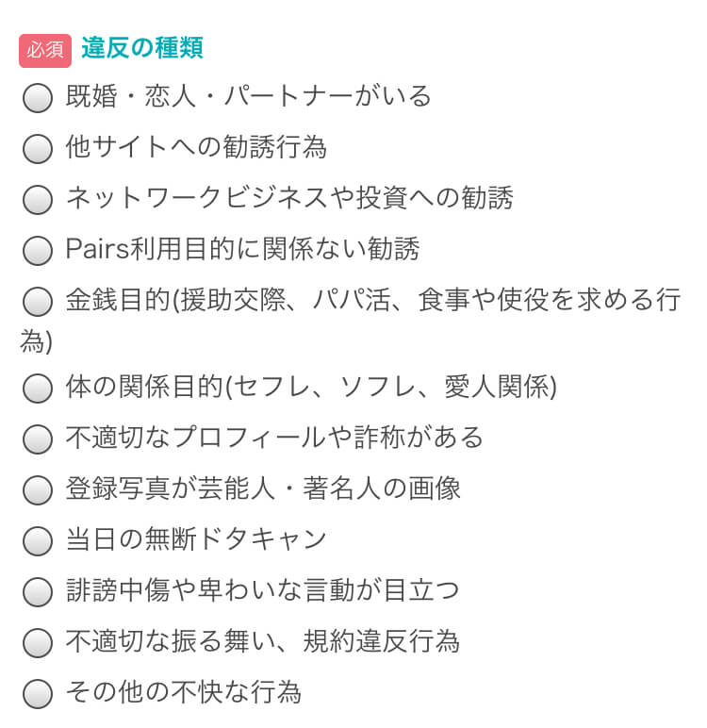Viewport: 707px width, 728px height.
Task: Click the 他サイトへの勧誘行為 label text
Action: tap(196, 147)
